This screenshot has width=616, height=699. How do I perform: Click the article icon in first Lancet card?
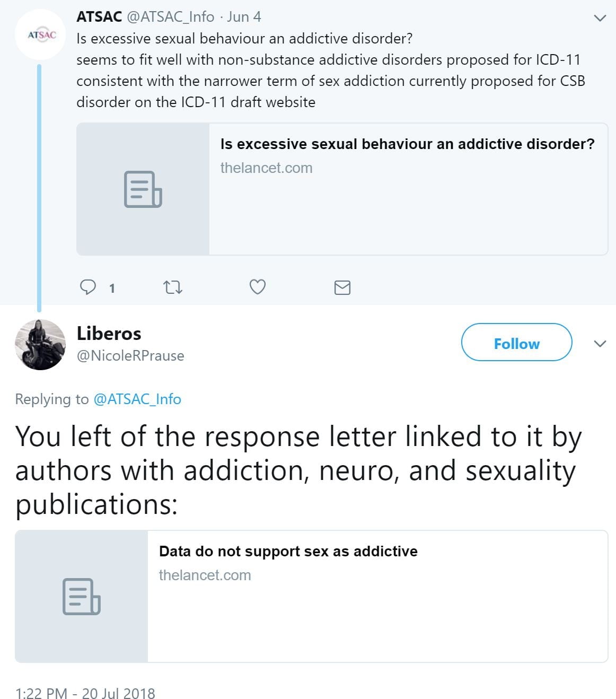(x=143, y=189)
